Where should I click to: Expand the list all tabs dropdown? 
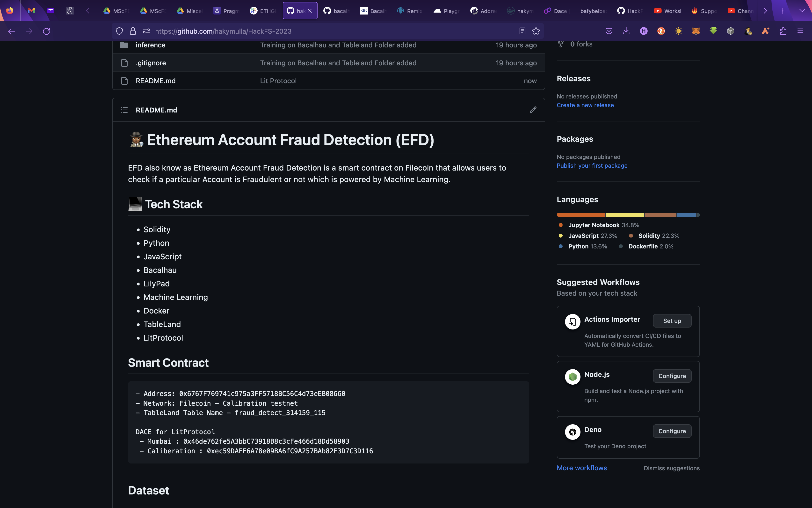coord(802,11)
